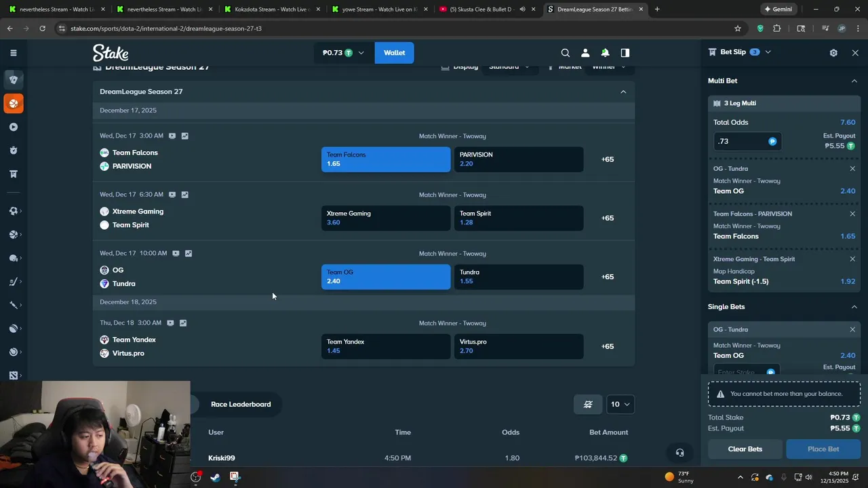
Task: Select the orange Sports sidebar icon
Action: point(13,103)
